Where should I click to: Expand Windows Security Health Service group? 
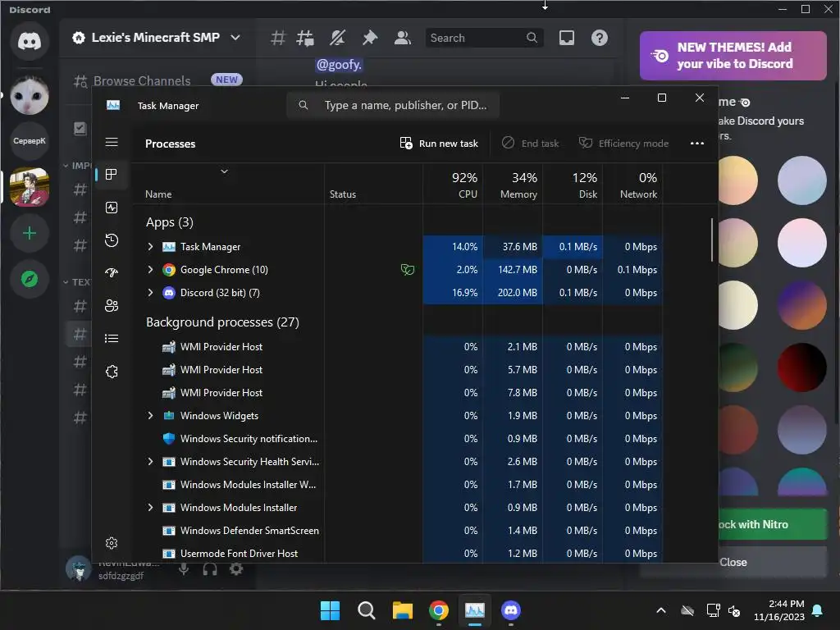151,461
